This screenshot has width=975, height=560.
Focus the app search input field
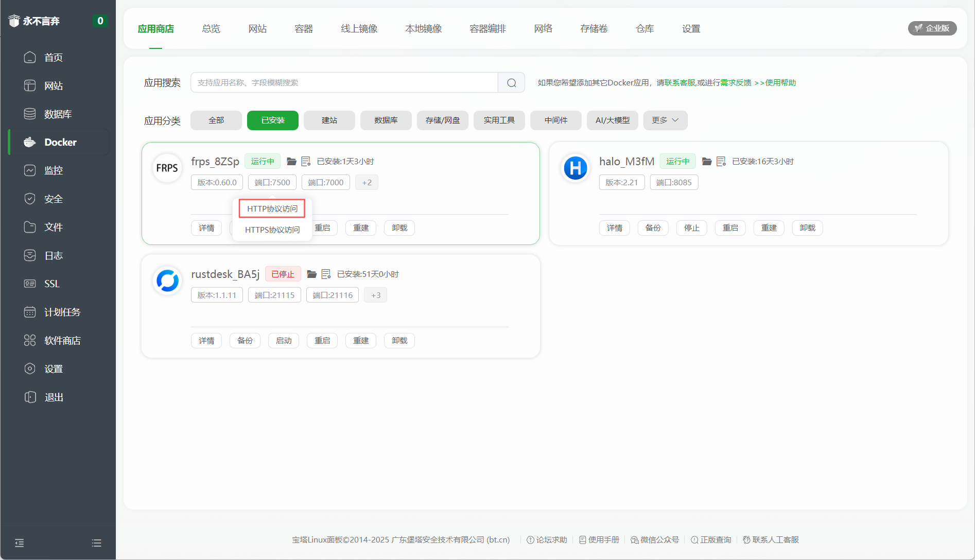point(344,83)
